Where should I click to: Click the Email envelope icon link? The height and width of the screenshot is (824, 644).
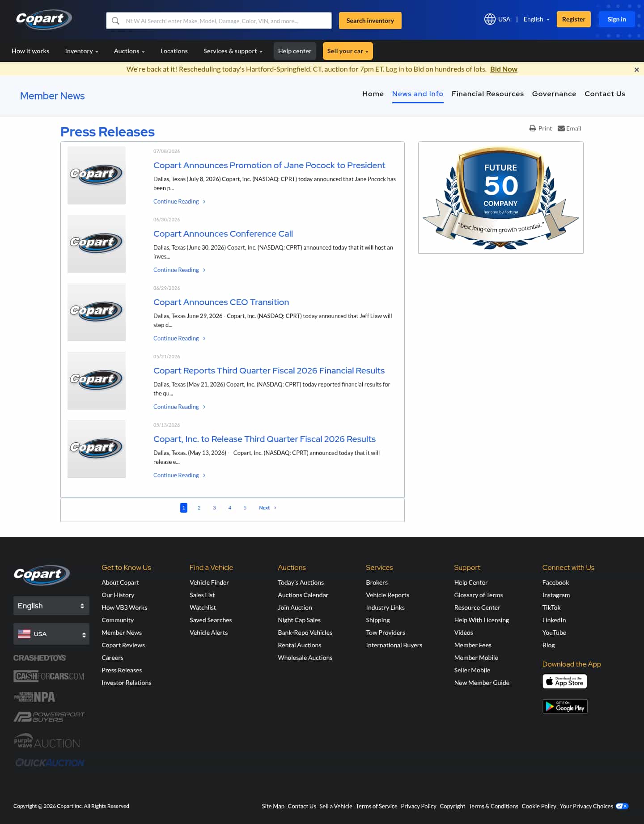(569, 128)
